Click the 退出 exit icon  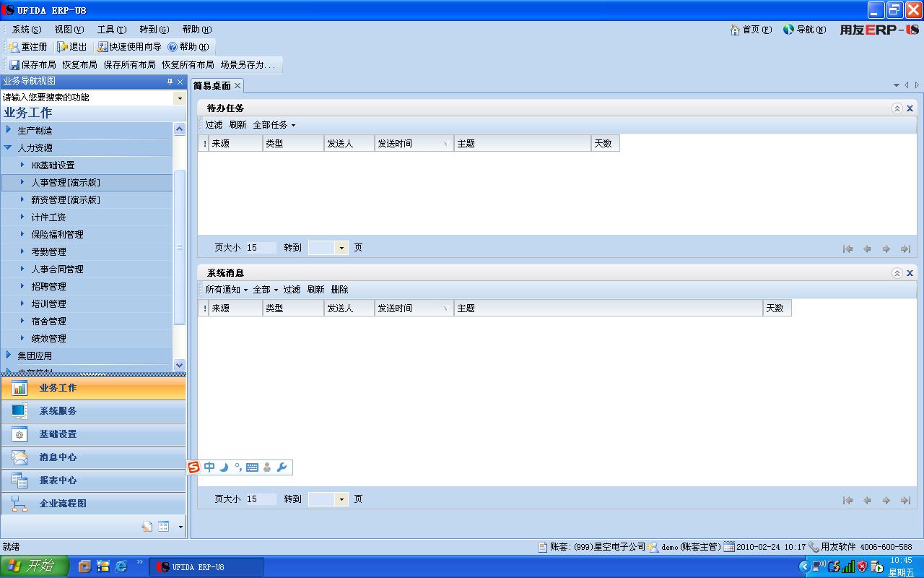pos(63,47)
